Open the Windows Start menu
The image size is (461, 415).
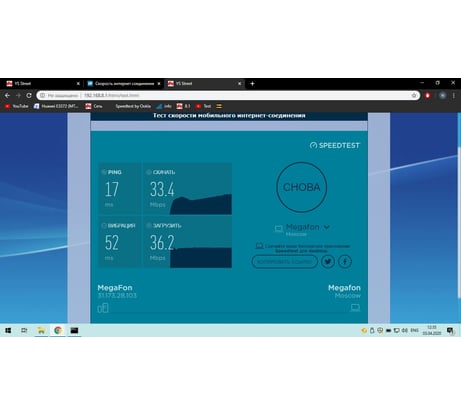coord(8,330)
